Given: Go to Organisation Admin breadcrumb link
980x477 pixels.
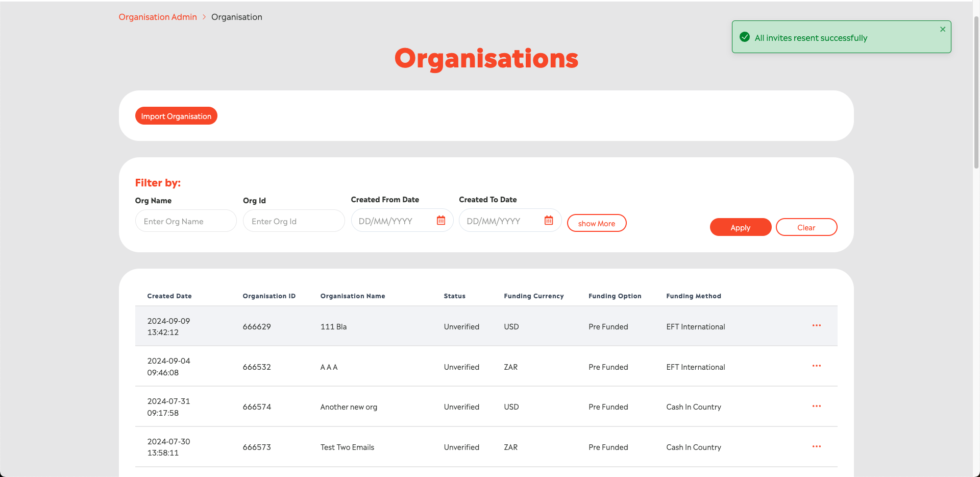Looking at the screenshot, I should tap(158, 17).
